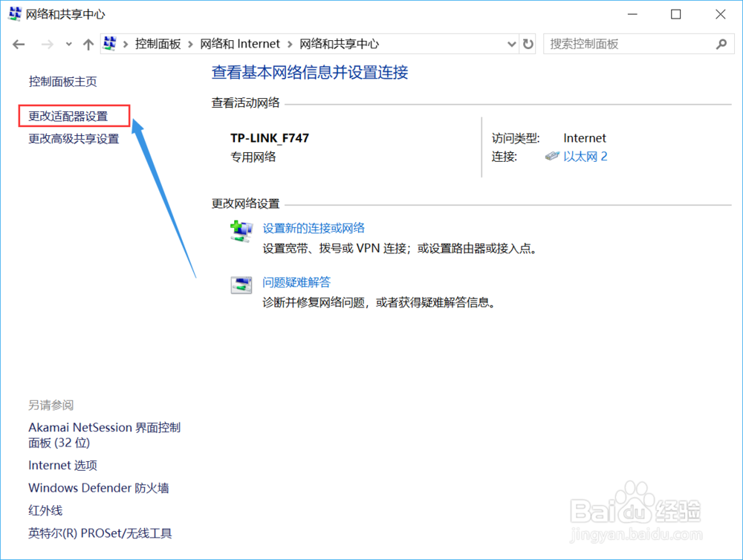Screen dimensions: 743x560
Task: Click the up one level arrow icon
Action: pos(87,44)
